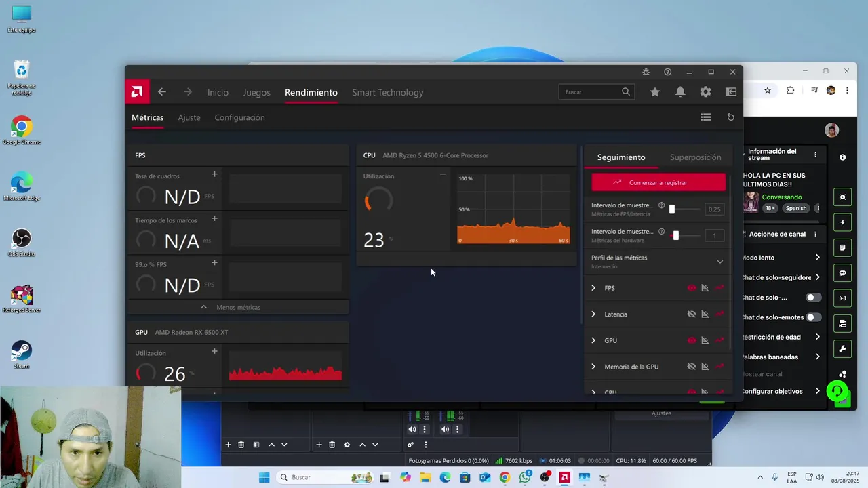Click the AMD logo home icon
The image size is (868, 488).
click(x=137, y=91)
